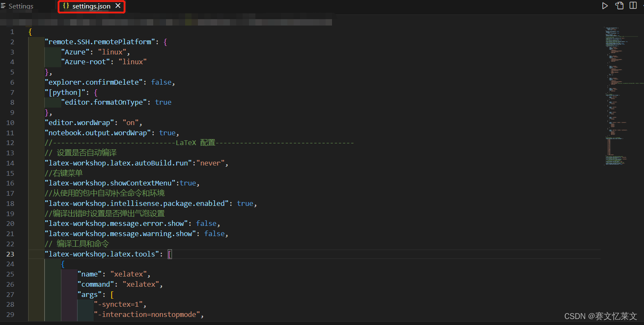644x325 pixels.
Task: Click the comment "//右键菜单"
Action: pyautogui.click(x=63, y=174)
